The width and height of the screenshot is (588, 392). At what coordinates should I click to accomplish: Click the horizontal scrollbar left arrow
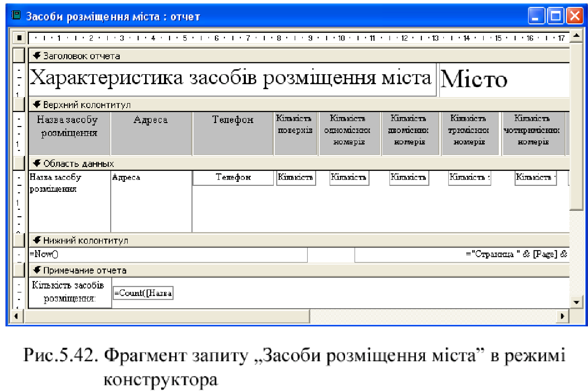[x=16, y=316]
